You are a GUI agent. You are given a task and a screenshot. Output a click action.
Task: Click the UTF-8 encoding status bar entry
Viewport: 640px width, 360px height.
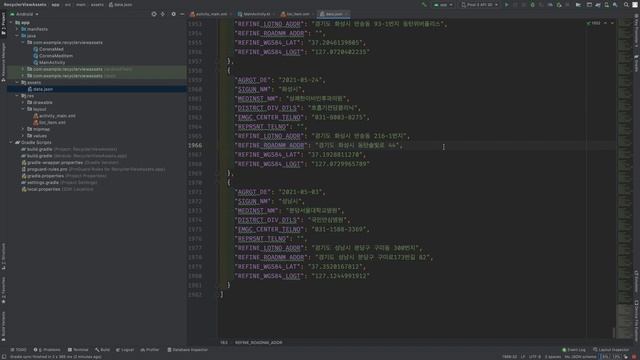click(x=535, y=357)
